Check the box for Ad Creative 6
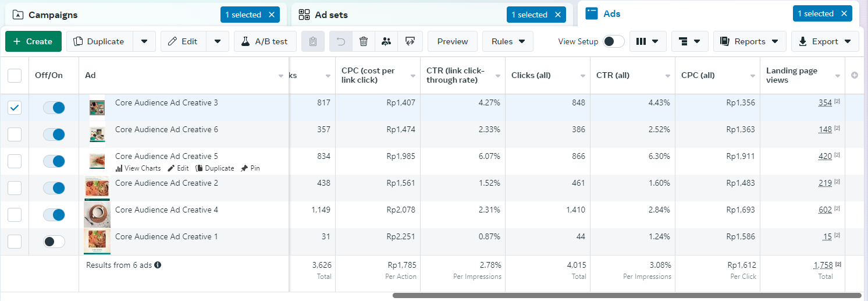 click(15, 134)
